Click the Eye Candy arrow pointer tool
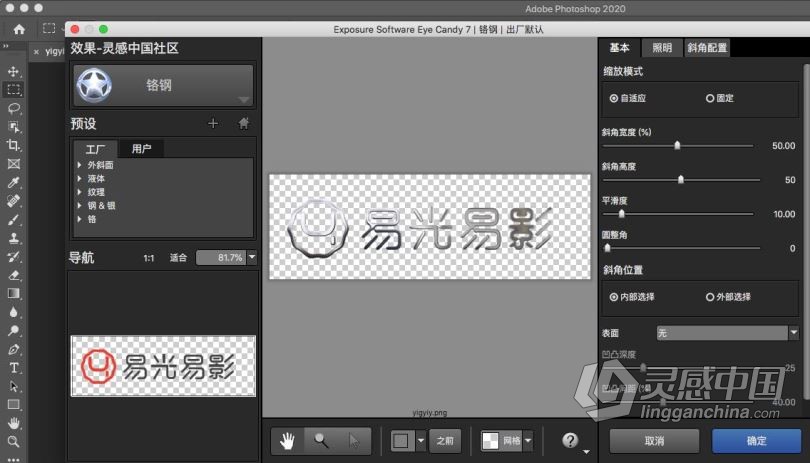Viewport: 810px width, 463px height. point(354,441)
